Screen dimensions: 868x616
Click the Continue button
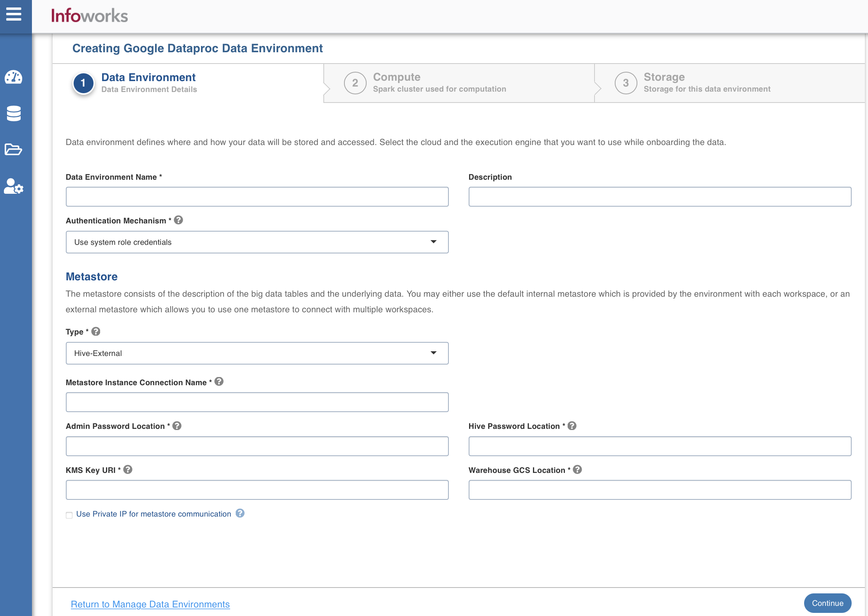(827, 603)
